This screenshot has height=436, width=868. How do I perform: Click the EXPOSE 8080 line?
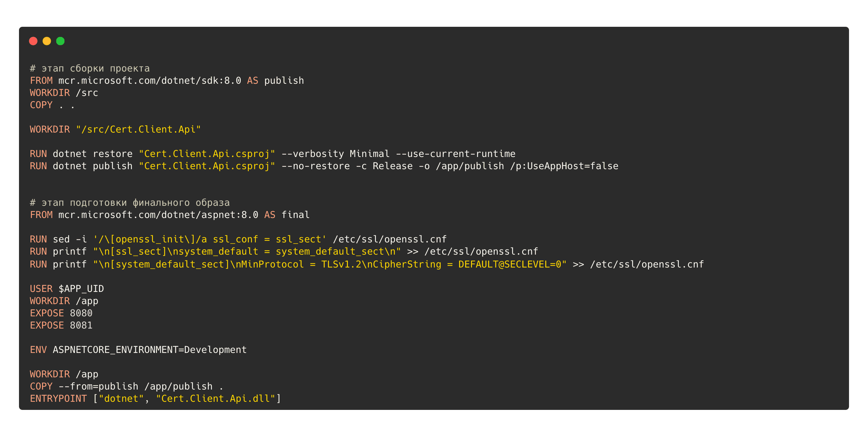tap(61, 313)
